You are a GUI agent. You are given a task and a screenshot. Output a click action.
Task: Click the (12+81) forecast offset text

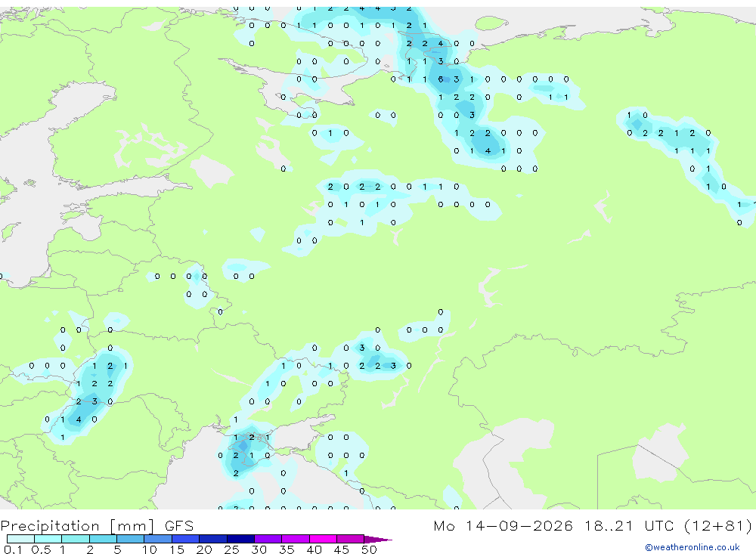click(718, 526)
